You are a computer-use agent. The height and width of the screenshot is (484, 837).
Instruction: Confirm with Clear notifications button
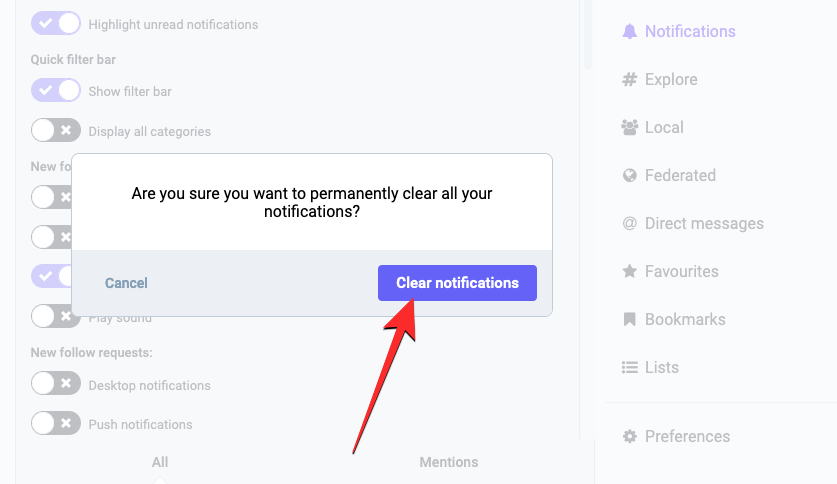457,283
